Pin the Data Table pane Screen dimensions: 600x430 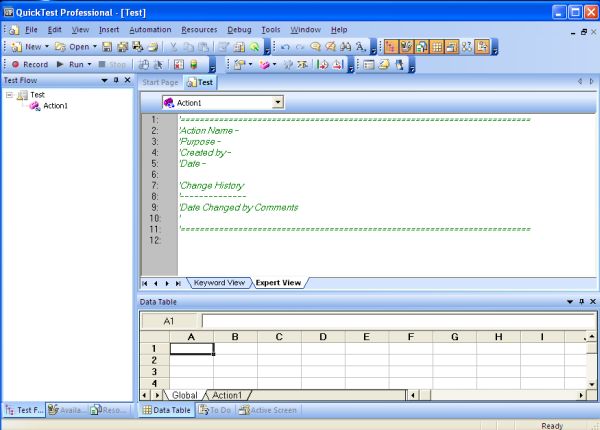(582, 301)
